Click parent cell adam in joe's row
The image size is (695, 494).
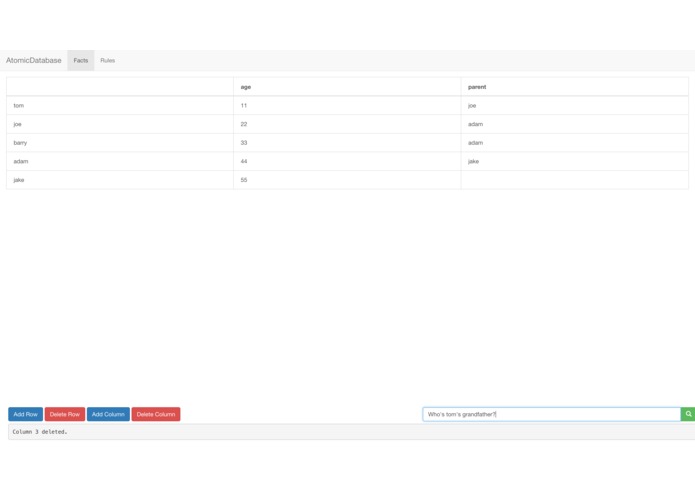(574, 124)
